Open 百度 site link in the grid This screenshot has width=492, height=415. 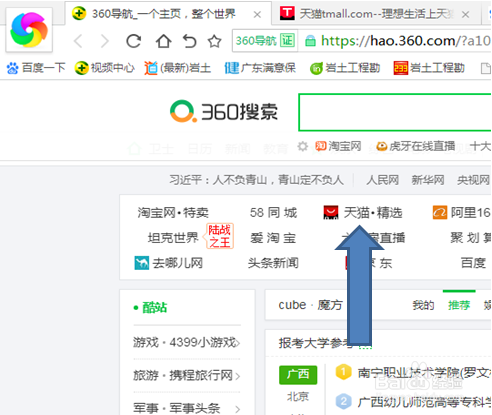tap(473, 263)
